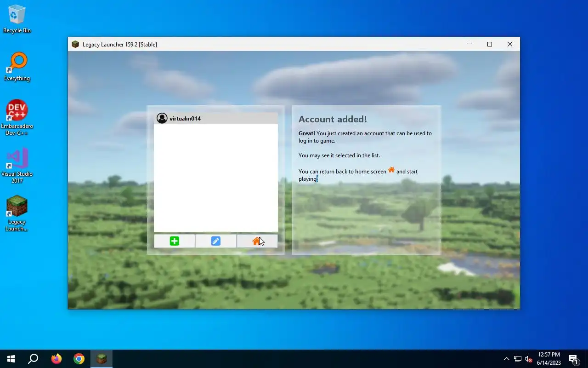
Task: Open the Windows Start menu
Action: click(11, 359)
